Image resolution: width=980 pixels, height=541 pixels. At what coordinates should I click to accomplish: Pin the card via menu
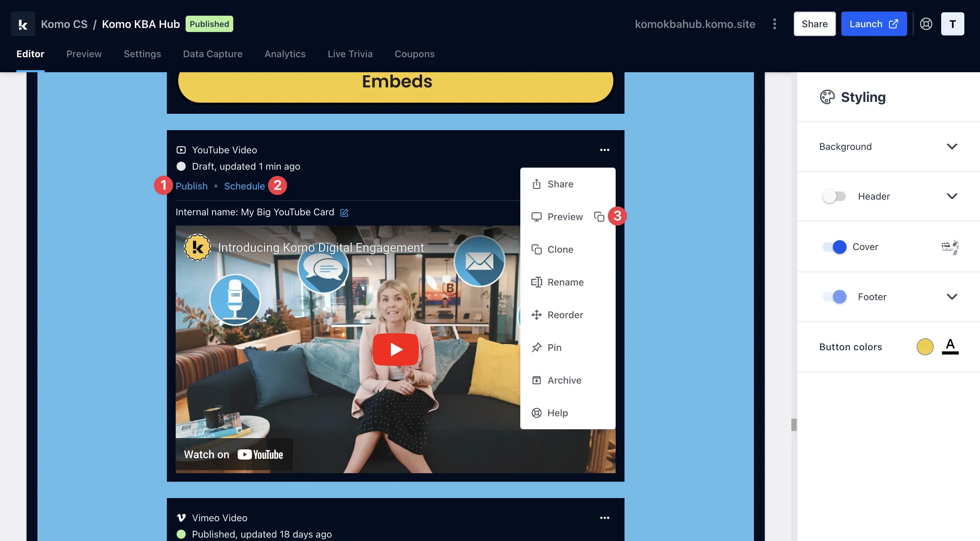[567, 347]
